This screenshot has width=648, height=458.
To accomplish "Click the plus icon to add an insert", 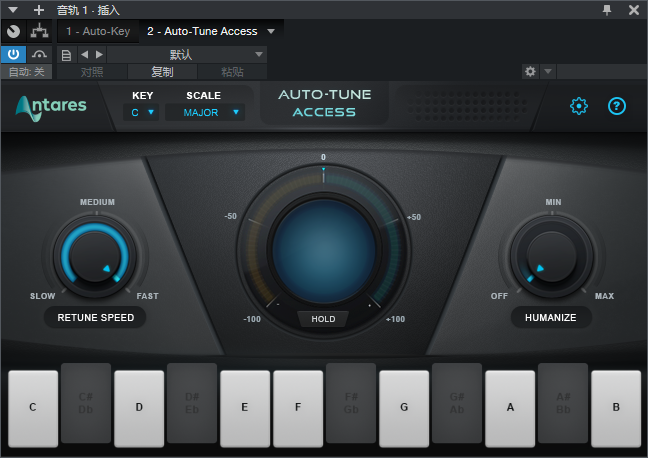I will point(39,10).
